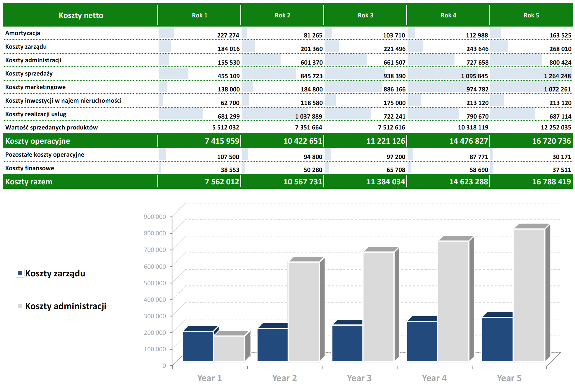The width and height of the screenshot is (575, 392).
Task: Select the value 107 500
Action: coord(228,157)
